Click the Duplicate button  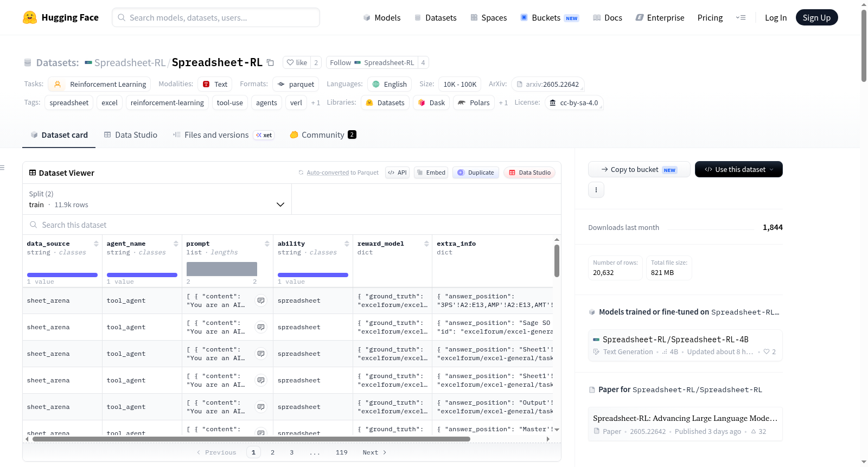coord(476,172)
